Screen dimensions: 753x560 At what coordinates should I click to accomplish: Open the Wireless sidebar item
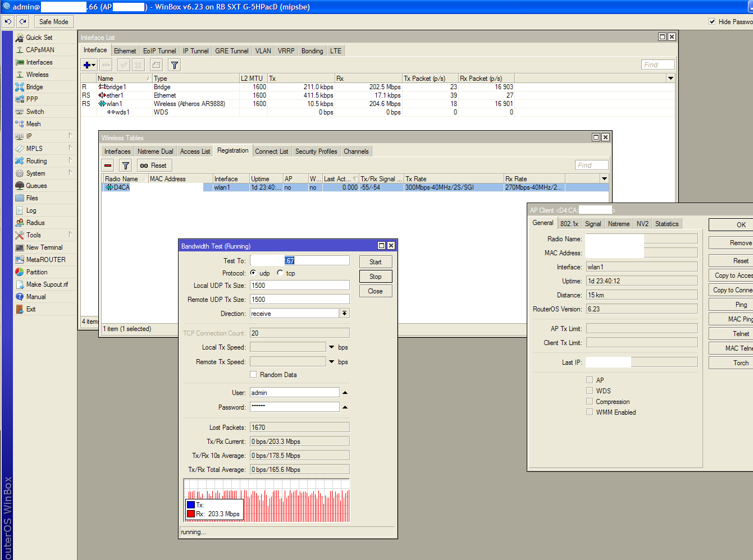click(37, 75)
